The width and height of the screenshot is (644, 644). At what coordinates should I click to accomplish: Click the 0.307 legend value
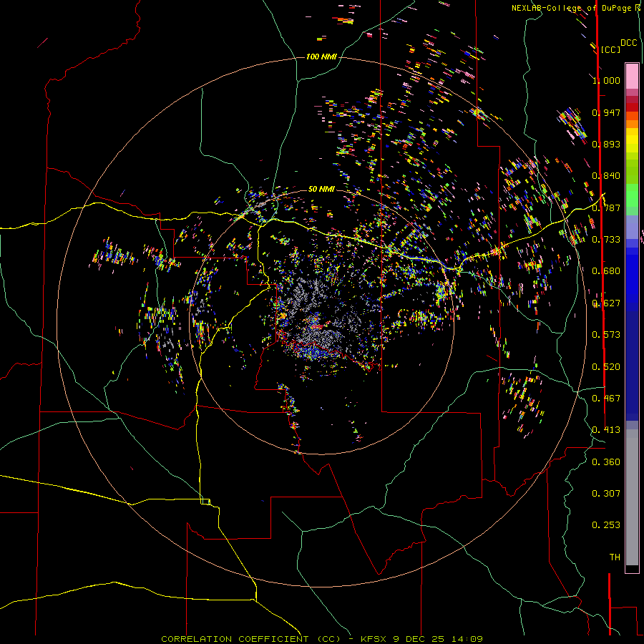coord(606,494)
